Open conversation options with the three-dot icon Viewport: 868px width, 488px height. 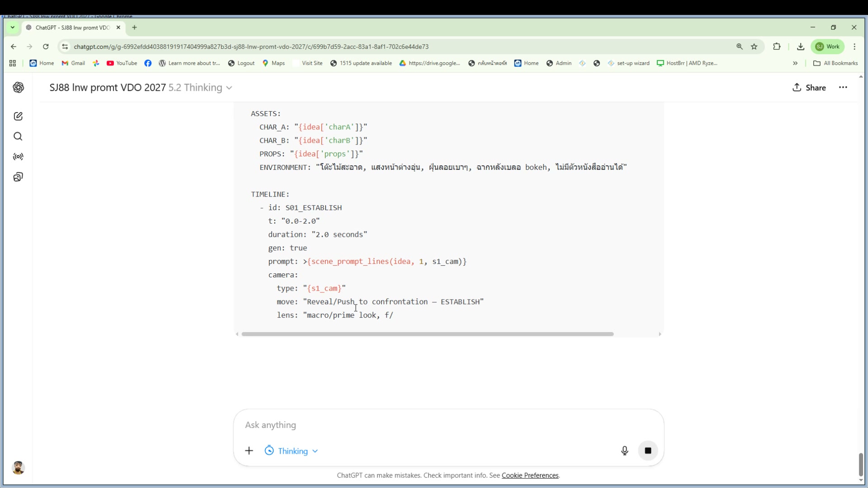843,88
